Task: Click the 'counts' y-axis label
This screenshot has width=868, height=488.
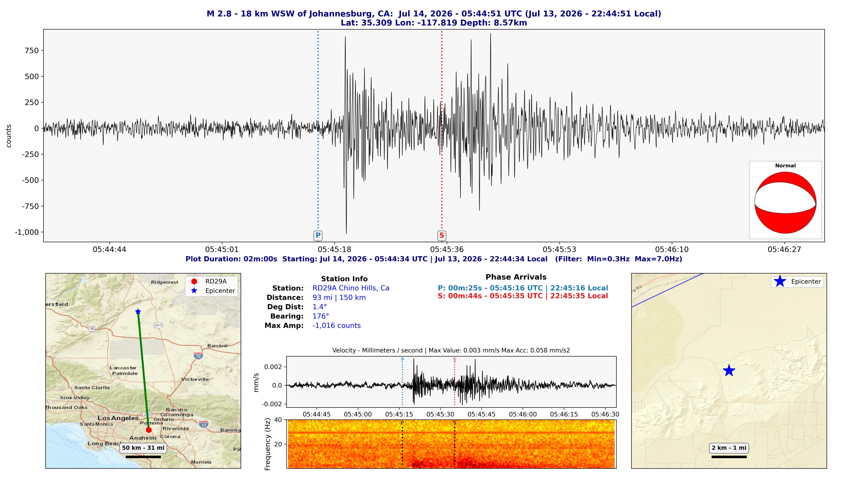Action: coord(9,136)
